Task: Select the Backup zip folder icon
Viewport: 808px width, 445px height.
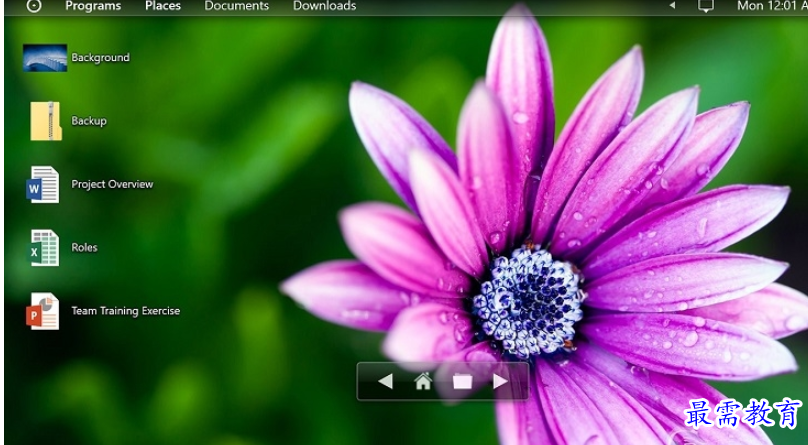Action: point(46,121)
